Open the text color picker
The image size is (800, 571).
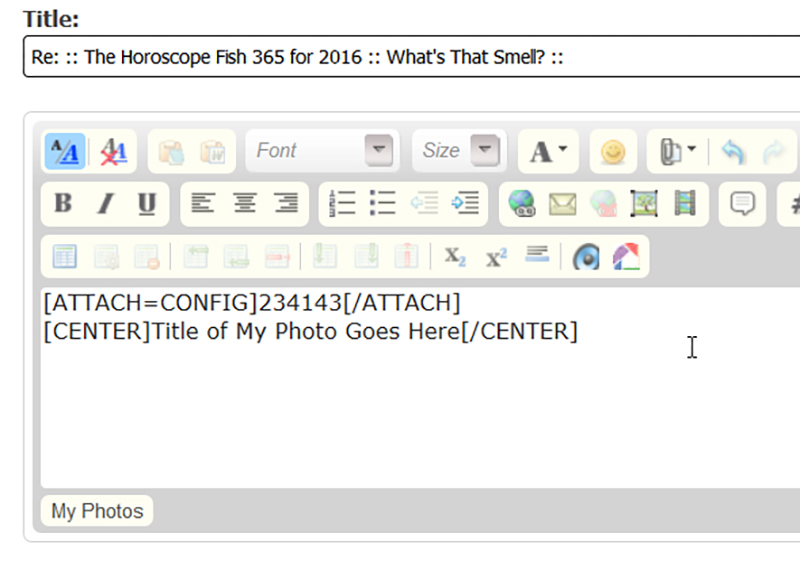coord(548,151)
